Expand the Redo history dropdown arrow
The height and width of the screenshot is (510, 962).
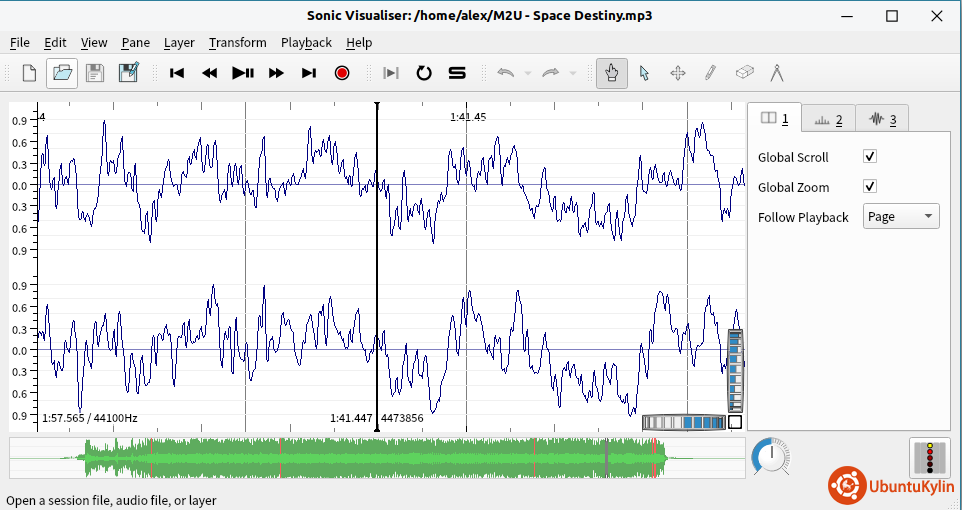[x=573, y=73]
